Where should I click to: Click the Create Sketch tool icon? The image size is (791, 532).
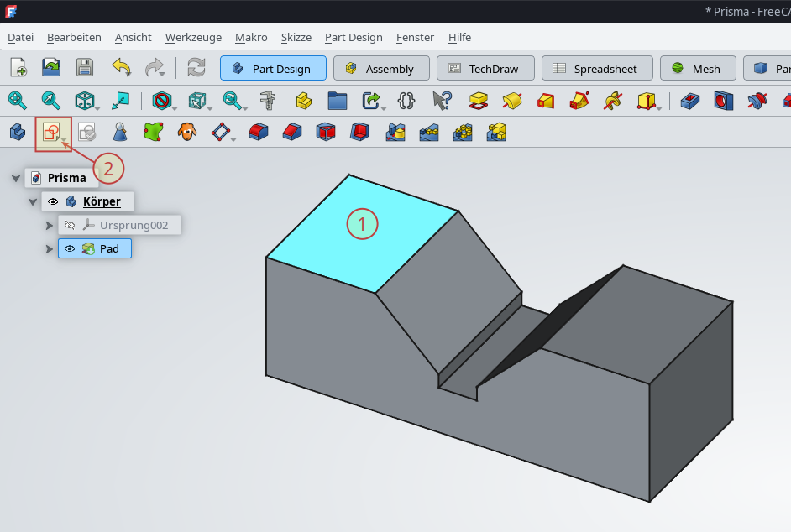pyautogui.click(x=50, y=132)
